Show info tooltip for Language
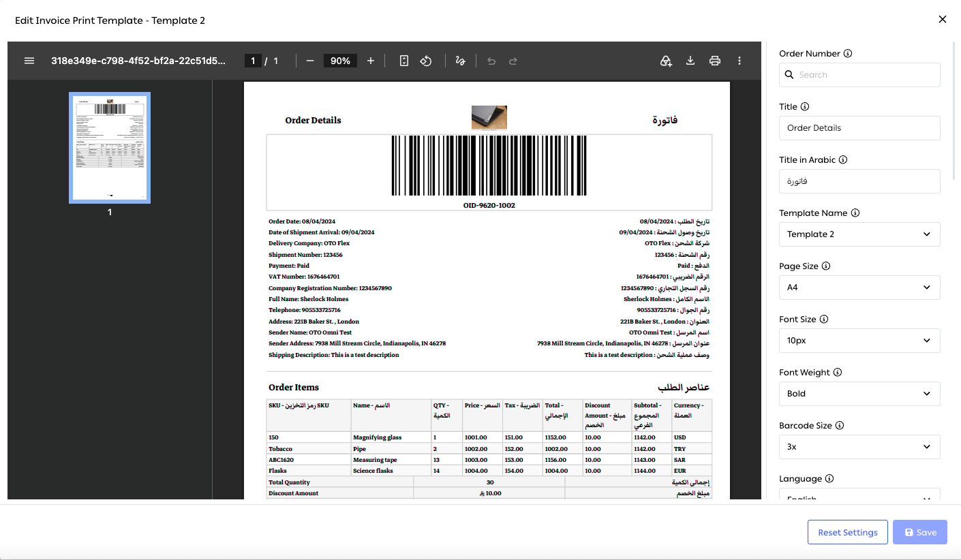 pos(829,478)
